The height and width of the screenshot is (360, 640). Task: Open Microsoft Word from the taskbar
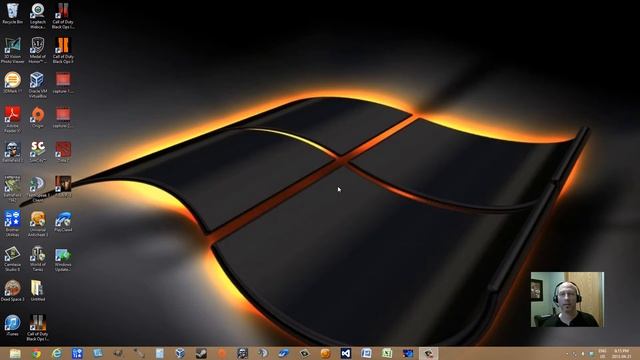click(366, 353)
